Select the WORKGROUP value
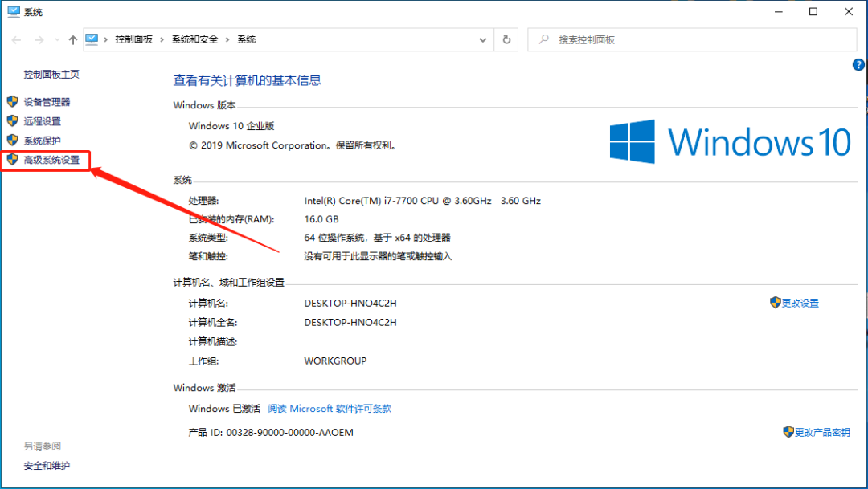Image resolution: width=868 pixels, height=489 pixels. (335, 361)
